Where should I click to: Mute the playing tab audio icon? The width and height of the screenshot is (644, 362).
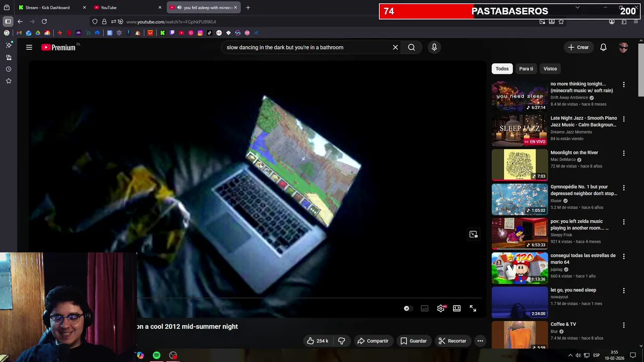(x=179, y=8)
